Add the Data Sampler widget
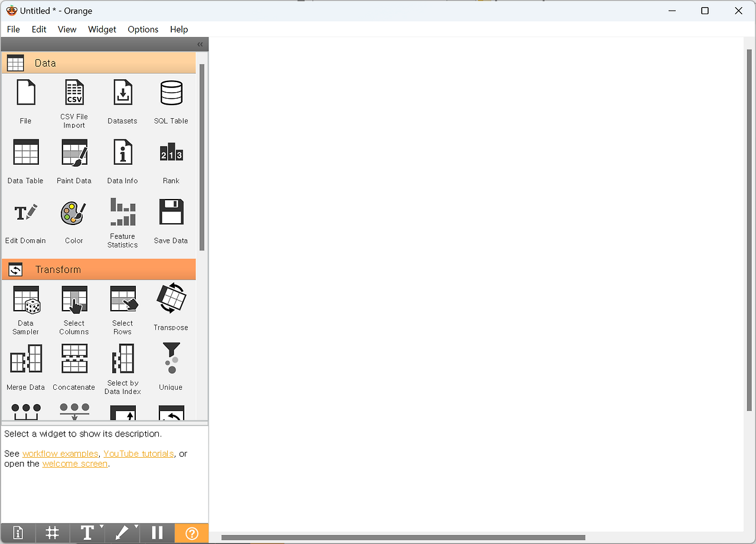 click(x=26, y=300)
